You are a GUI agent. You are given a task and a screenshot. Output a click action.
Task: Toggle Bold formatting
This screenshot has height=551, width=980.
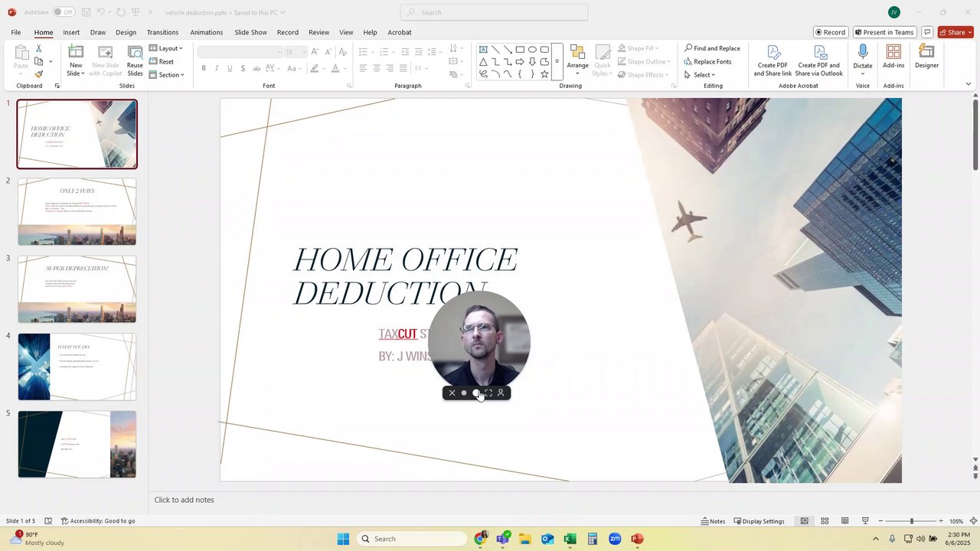tap(204, 68)
